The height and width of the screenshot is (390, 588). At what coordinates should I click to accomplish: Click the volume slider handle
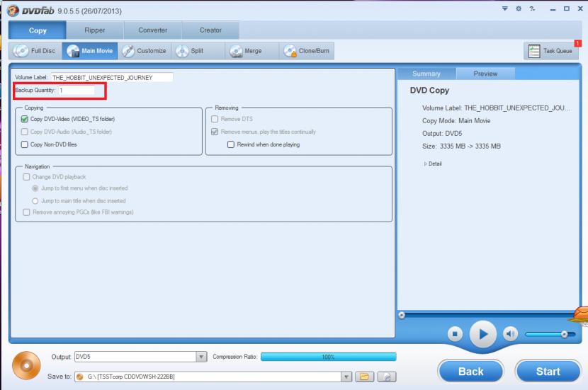click(564, 334)
